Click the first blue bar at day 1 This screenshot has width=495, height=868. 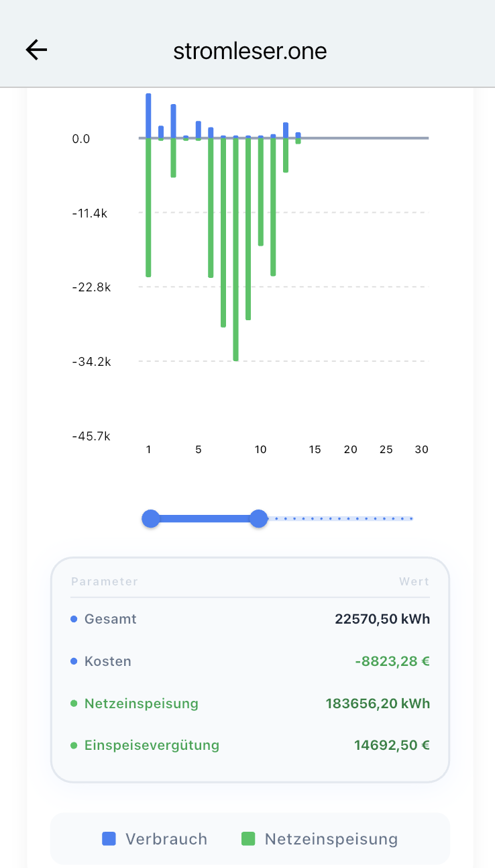[x=148, y=115]
